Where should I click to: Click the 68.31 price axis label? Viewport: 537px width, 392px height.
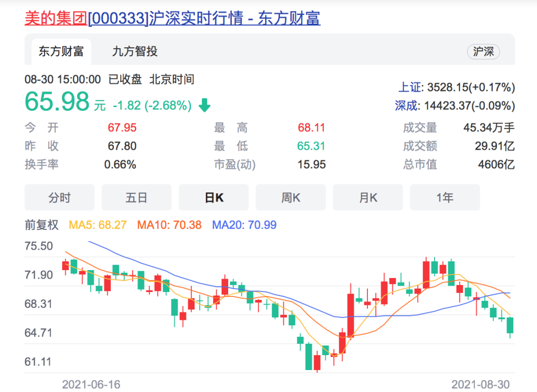click(x=38, y=303)
